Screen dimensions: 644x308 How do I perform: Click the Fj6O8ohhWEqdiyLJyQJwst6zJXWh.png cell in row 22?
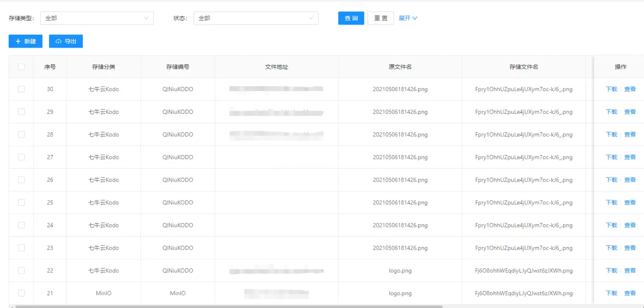coord(524,271)
